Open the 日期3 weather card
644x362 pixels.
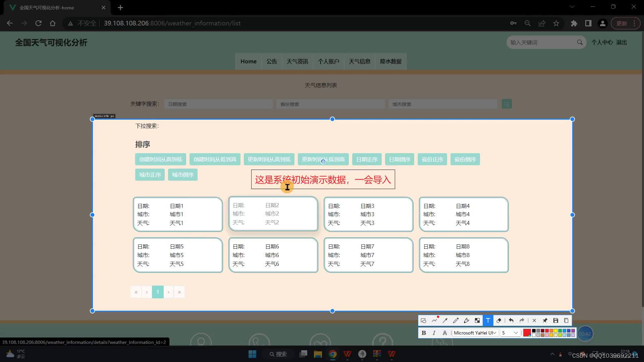(x=369, y=215)
